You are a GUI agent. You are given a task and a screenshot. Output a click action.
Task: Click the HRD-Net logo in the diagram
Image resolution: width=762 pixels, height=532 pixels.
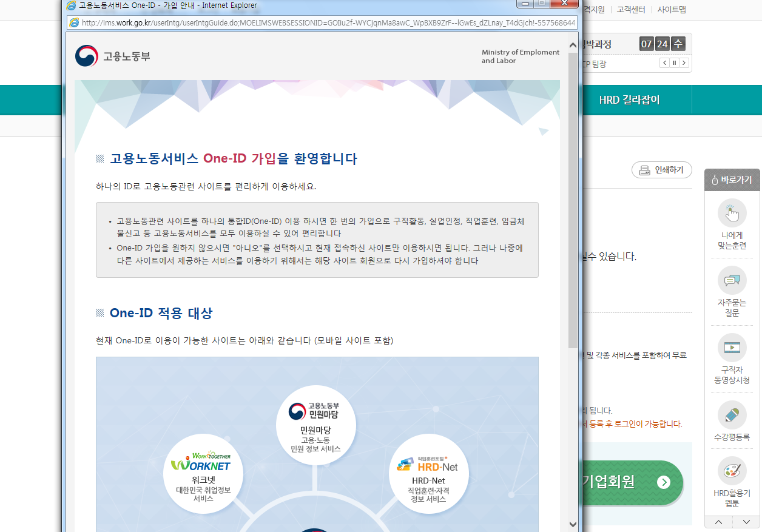pyautogui.click(x=428, y=465)
